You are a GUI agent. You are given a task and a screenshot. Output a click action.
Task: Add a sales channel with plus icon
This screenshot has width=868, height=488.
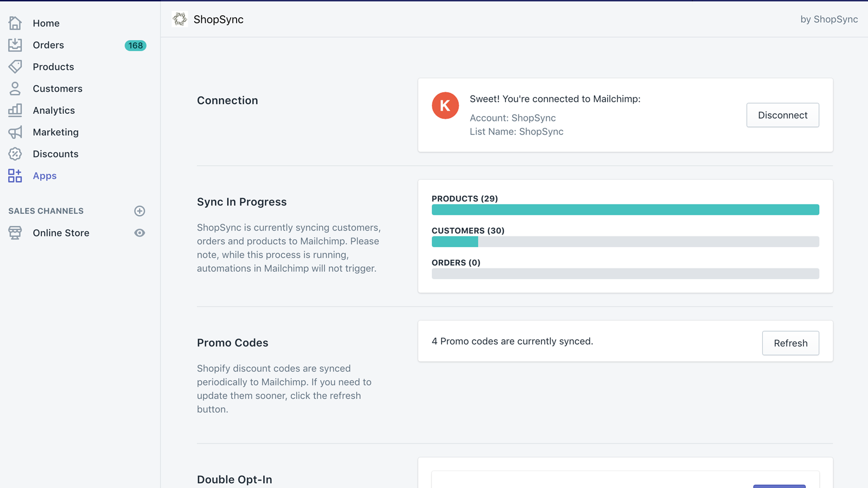coord(139,211)
